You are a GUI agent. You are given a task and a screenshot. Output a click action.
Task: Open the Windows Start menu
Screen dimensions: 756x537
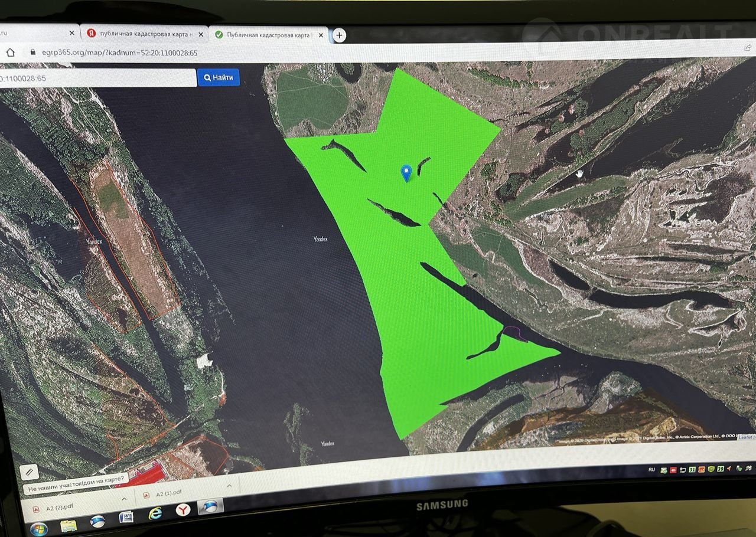tap(39, 529)
